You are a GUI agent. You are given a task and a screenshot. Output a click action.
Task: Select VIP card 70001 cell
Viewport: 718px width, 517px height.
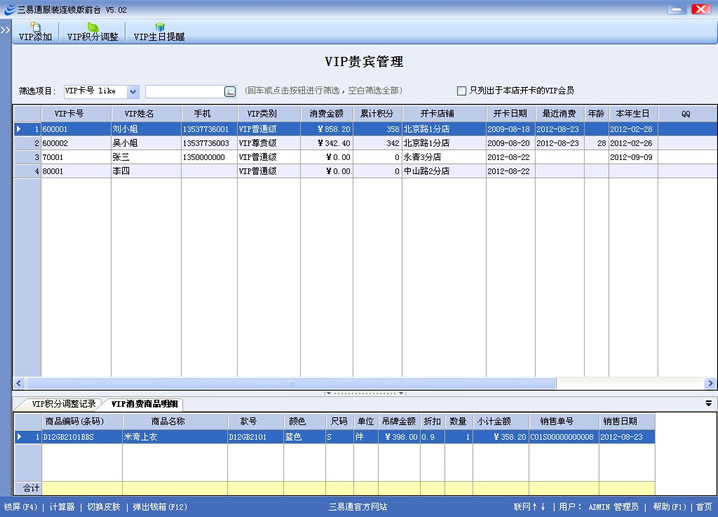click(x=76, y=157)
